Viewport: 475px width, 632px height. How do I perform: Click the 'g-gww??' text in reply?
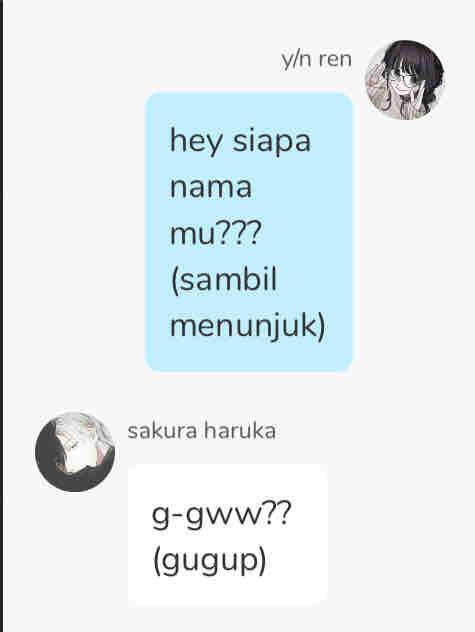(221, 517)
